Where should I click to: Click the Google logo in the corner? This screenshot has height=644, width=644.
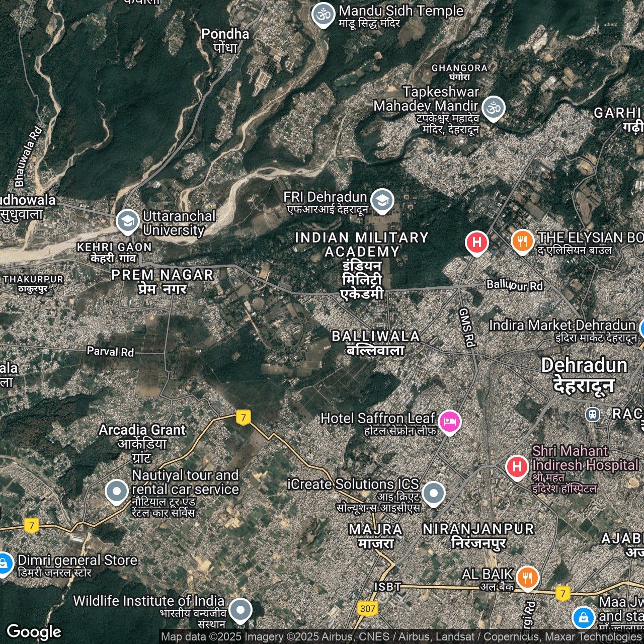pyautogui.click(x=34, y=631)
